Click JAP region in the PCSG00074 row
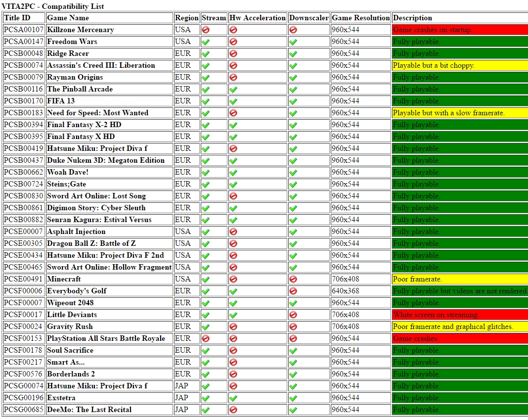The width and height of the screenshot is (528, 420). tap(181, 385)
